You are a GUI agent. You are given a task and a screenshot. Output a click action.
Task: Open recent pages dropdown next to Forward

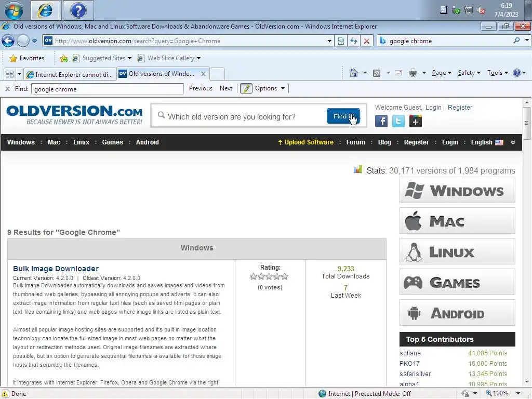click(x=34, y=41)
